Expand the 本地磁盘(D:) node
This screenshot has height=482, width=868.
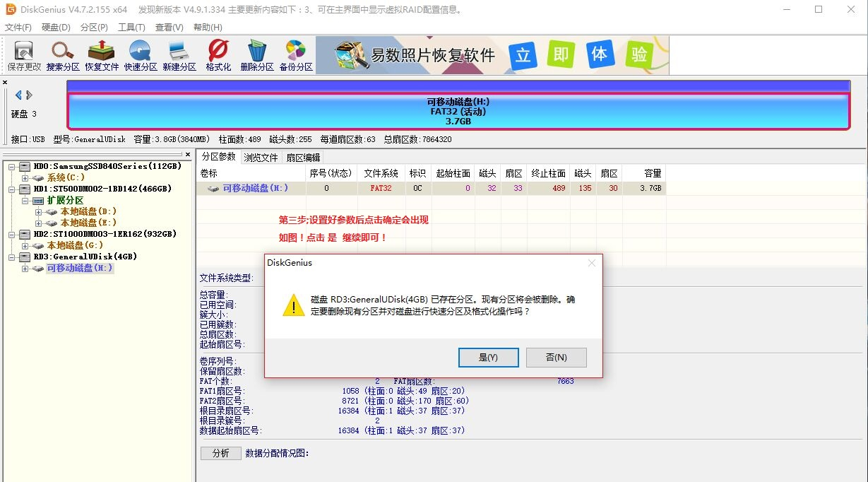(39, 212)
